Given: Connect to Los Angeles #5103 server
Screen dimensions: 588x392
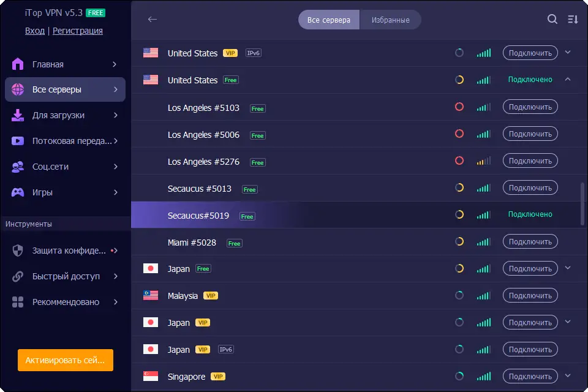Looking at the screenshot, I should 530,107.
